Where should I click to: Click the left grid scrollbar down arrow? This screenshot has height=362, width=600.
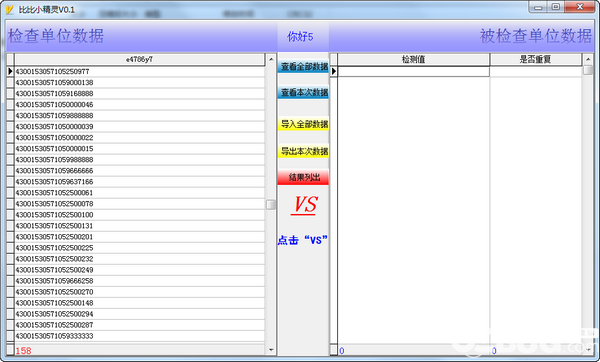coord(271,349)
